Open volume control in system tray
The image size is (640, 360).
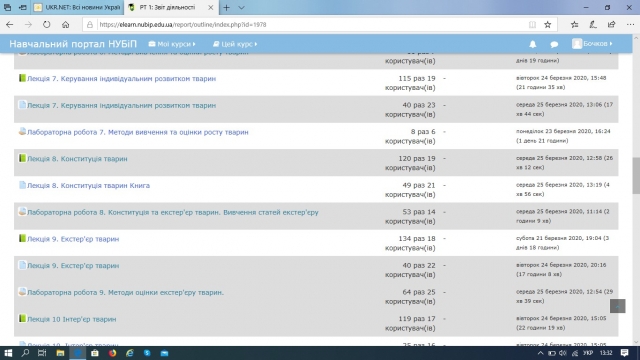(x=563, y=353)
